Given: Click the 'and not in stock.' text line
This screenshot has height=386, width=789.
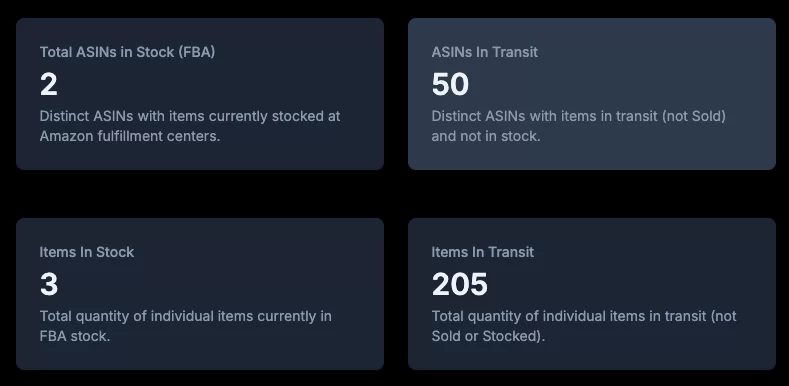Looking at the screenshot, I should click(486, 136).
